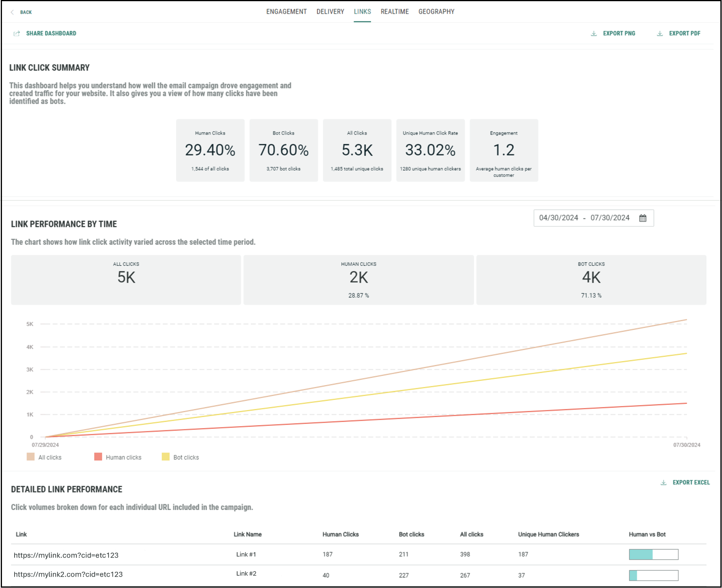This screenshot has height=588, width=722.
Task: Click the back arrow icon
Action: pos(12,12)
